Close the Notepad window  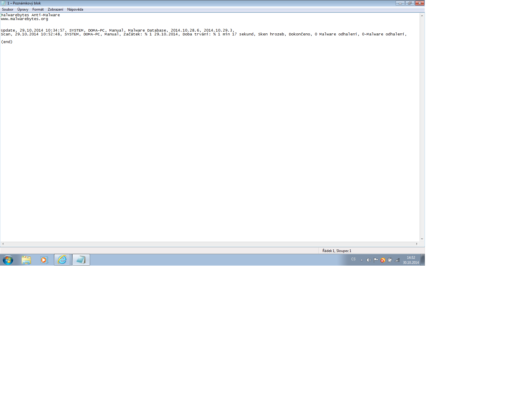(420, 3)
